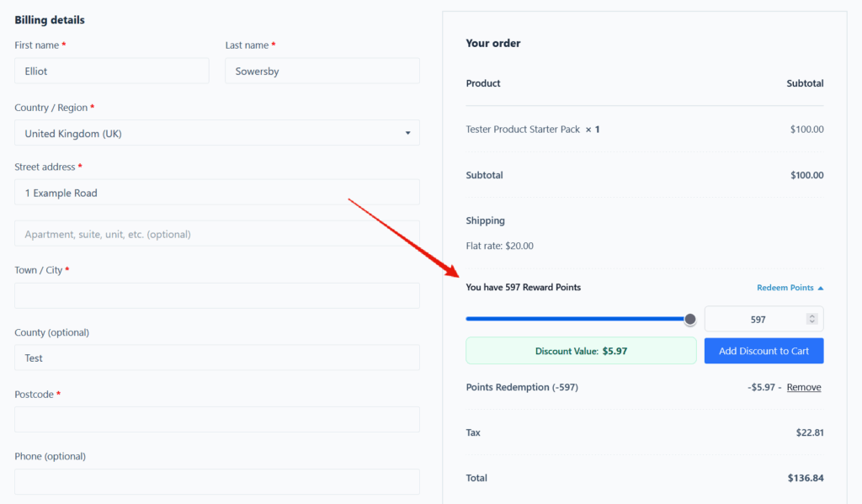Click the caret icon beside Redeem Points
Screen dimensions: 862x504
(821, 288)
